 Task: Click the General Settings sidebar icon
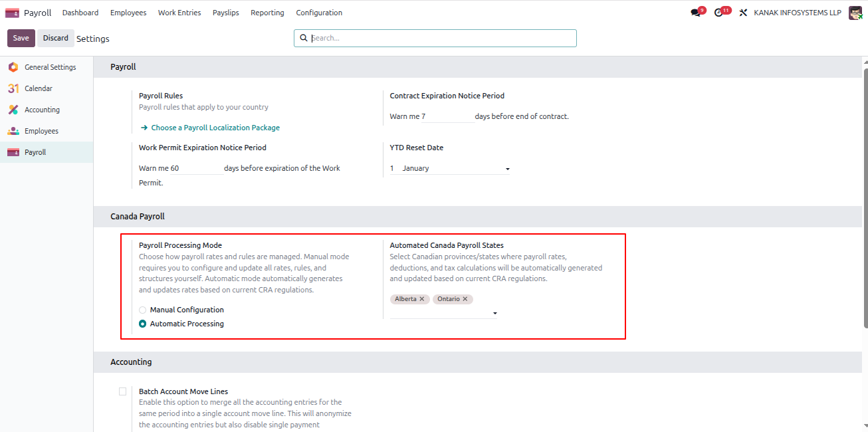[13, 67]
